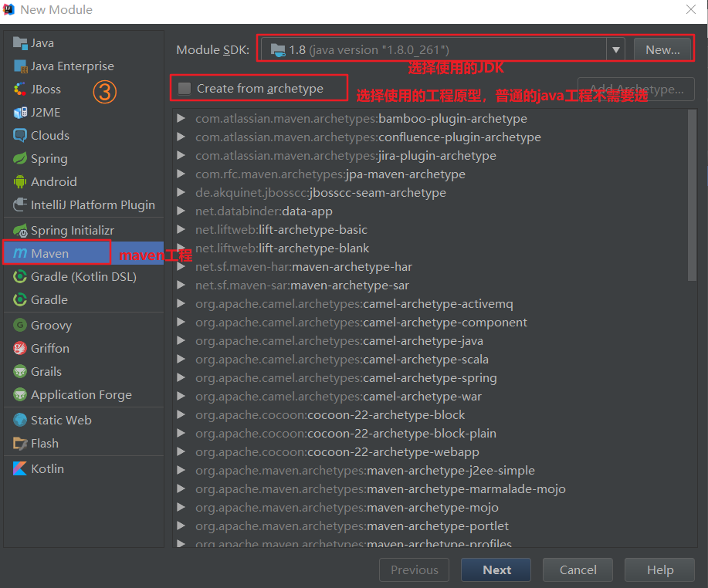Image resolution: width=708 pixels, height=588 pixels.
Task: Expand jpa-maven-archetype entry
Action: pos(181,174)
